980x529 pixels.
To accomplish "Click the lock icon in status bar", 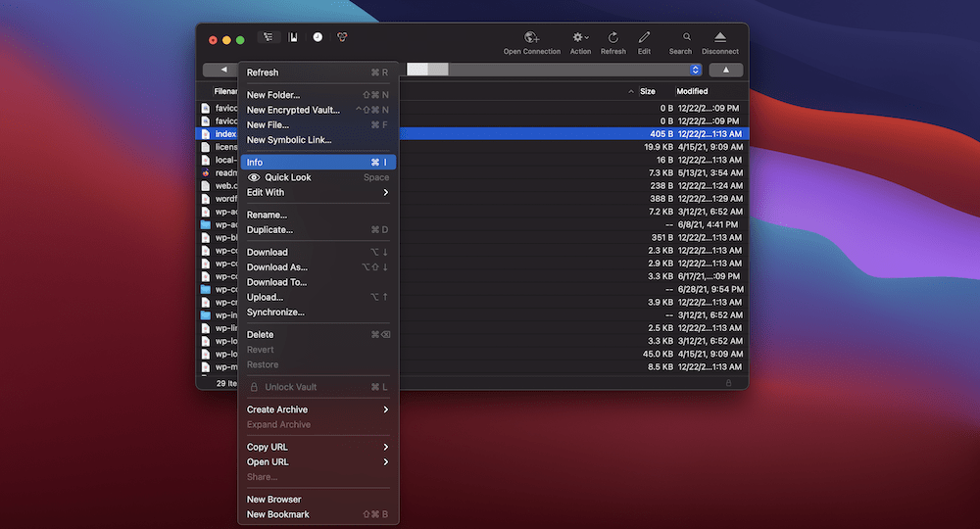I will click(x=728, y=383).
